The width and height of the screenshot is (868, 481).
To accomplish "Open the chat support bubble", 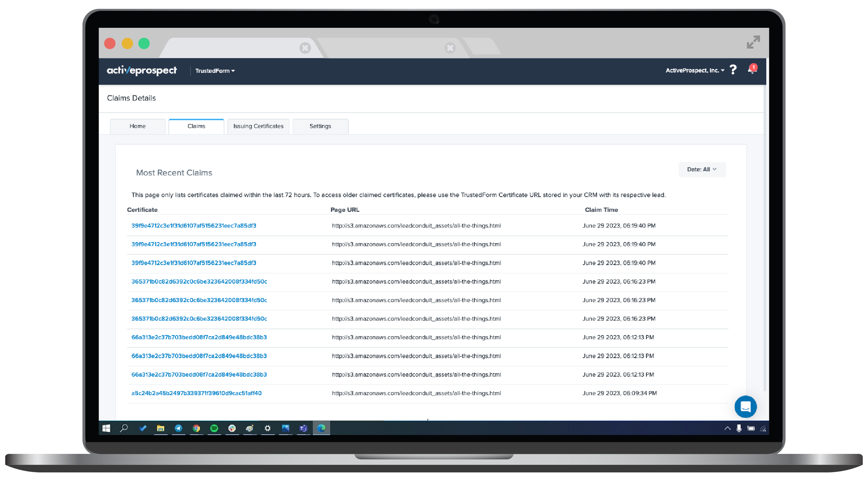I will (x=745, y=406).
